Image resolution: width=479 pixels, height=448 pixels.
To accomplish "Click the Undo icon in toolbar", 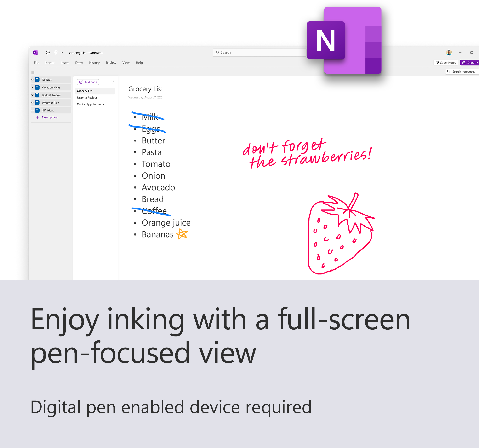I will [55, 52].
